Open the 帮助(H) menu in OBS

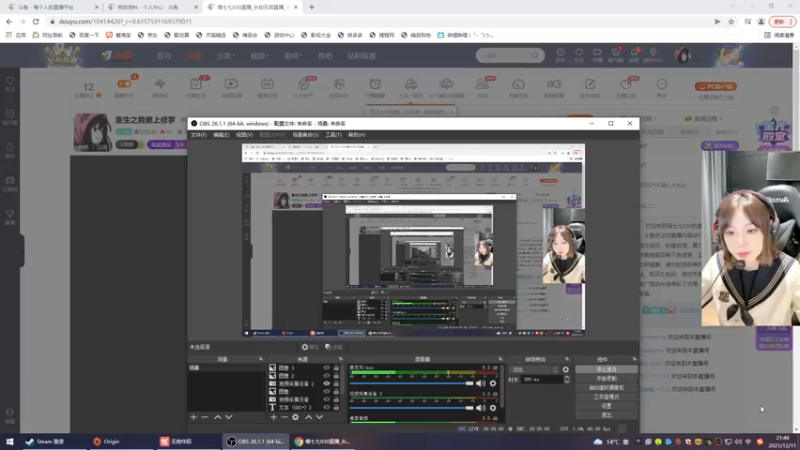pos(357,135)
